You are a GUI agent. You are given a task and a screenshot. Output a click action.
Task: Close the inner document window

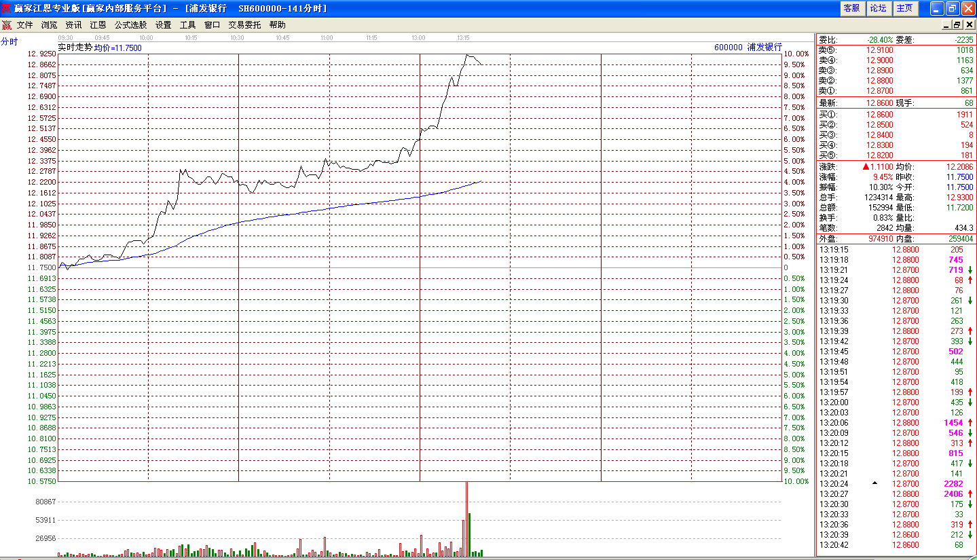pyautogui.click(x=969, y=24)
